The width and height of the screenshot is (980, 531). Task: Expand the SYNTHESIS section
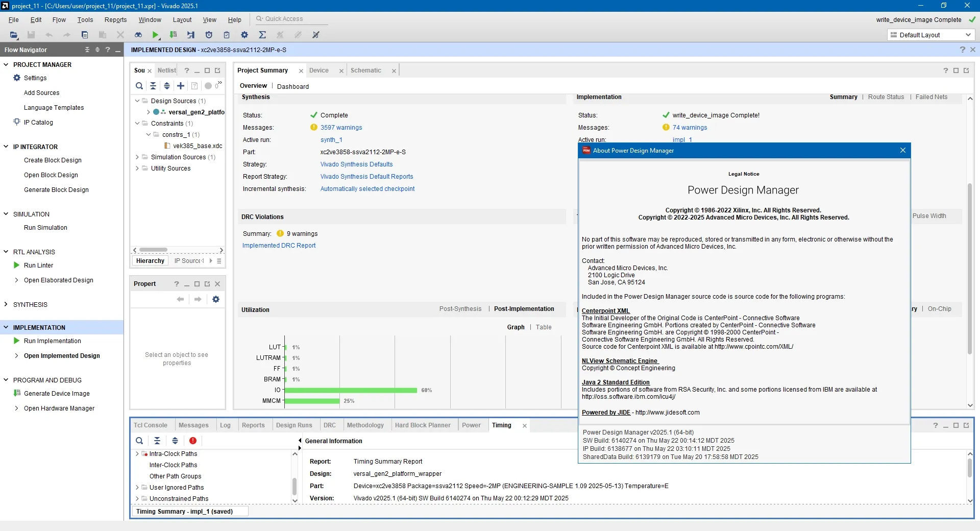pyautogui.click(x=6, y=304)
